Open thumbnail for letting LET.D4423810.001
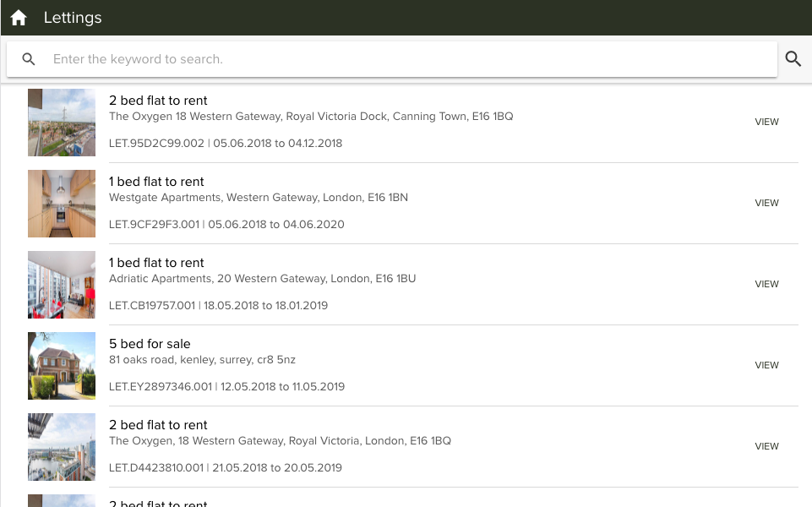The height and width of the screenshot is (507, 812). pyautogui.click(x=62, y=447)
